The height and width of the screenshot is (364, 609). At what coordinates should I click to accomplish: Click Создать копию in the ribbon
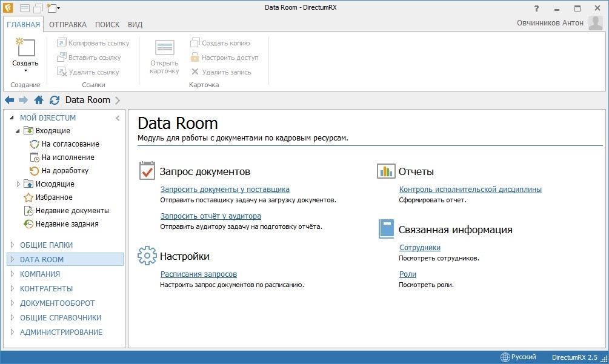point(220,43)
